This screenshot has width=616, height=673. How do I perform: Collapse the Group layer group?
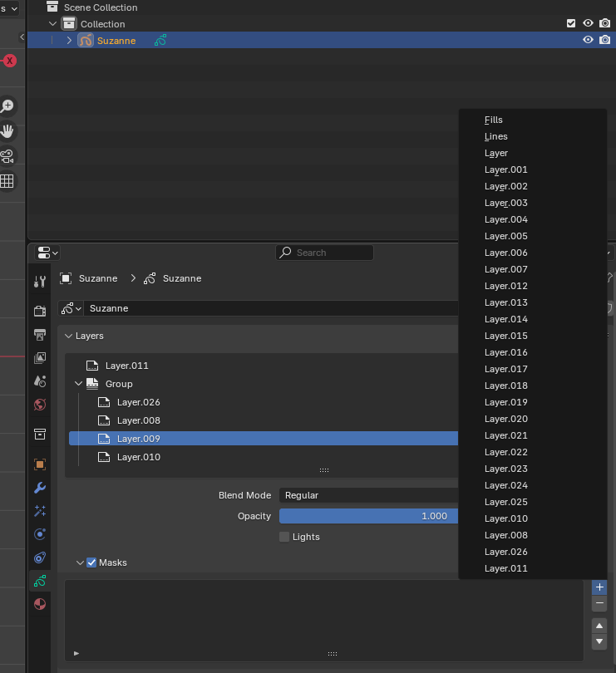tap(78, 384)
